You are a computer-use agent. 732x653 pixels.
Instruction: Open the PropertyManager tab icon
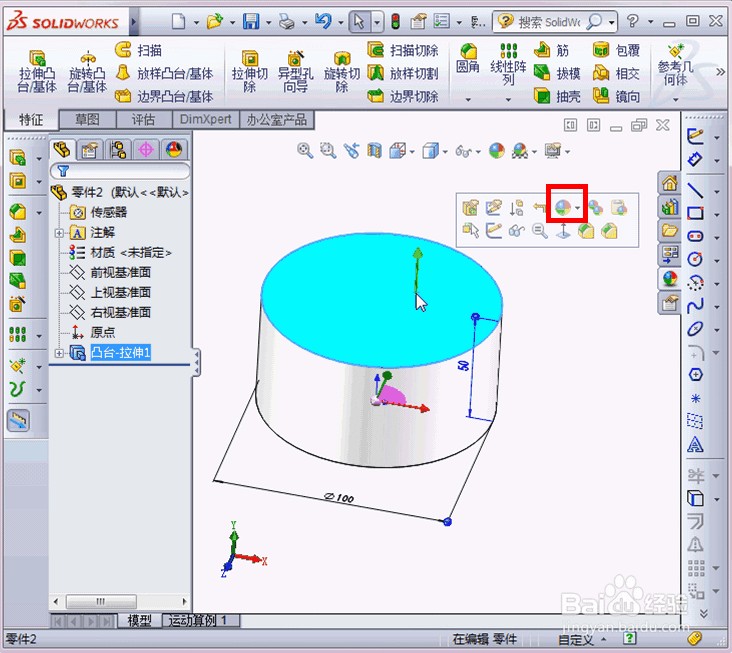click(89, 150)
